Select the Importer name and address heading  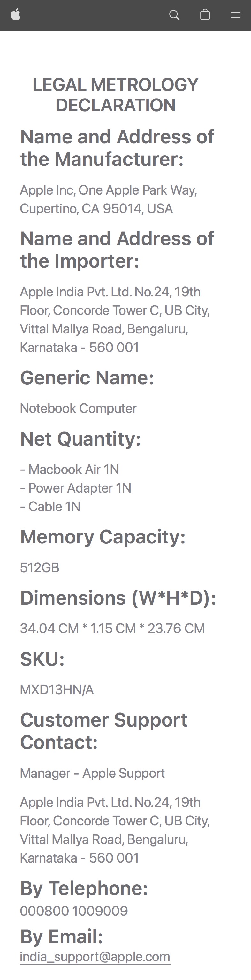coord(117,250)
